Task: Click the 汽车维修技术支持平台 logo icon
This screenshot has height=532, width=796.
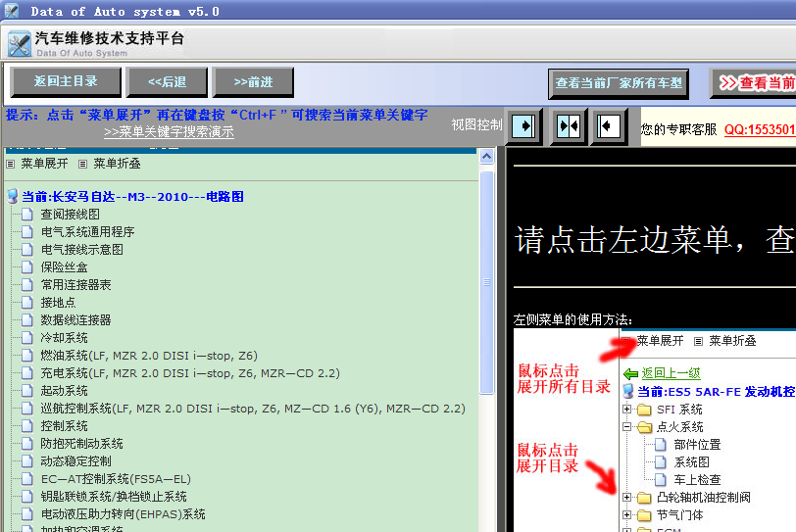Action: point(20,44)
